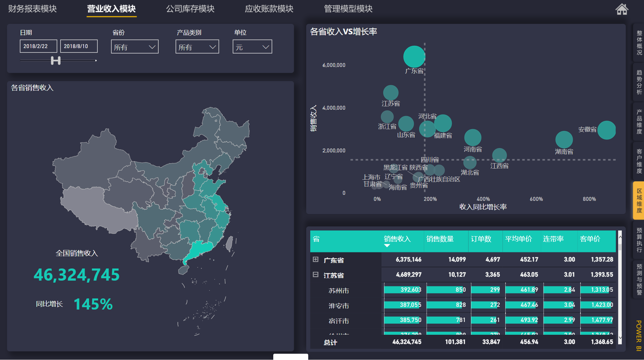Switch to 财务报表模块 tab
The image size is (644, 360).
point(33,9)
